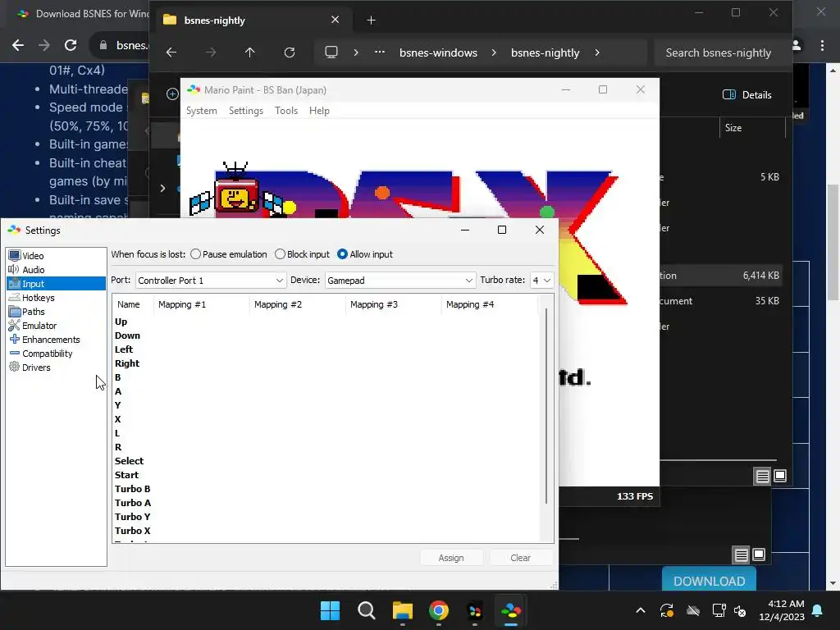Viewport: 840px width, 630px height.
Task: Open the Chrome three-dot menu
Action: coord(822,46)
